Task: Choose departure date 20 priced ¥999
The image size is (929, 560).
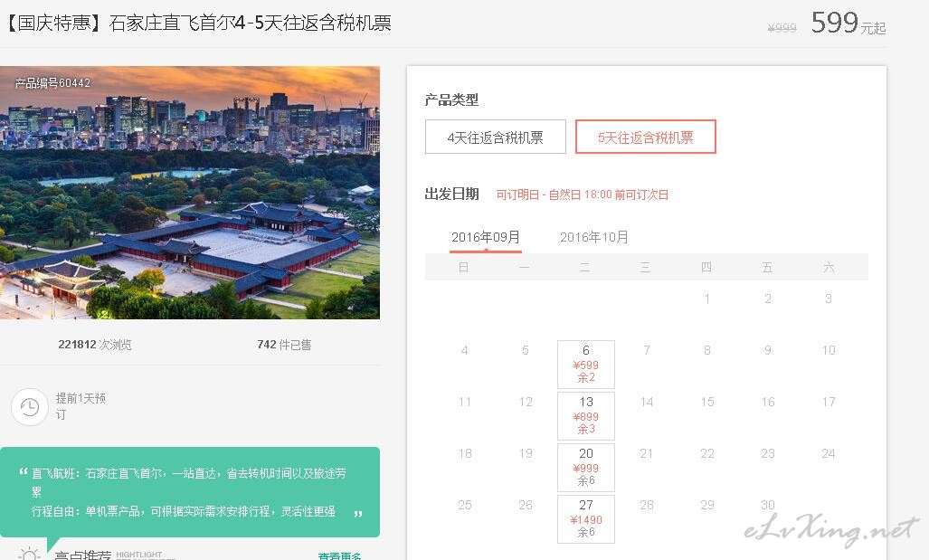Action: [586, 467]
